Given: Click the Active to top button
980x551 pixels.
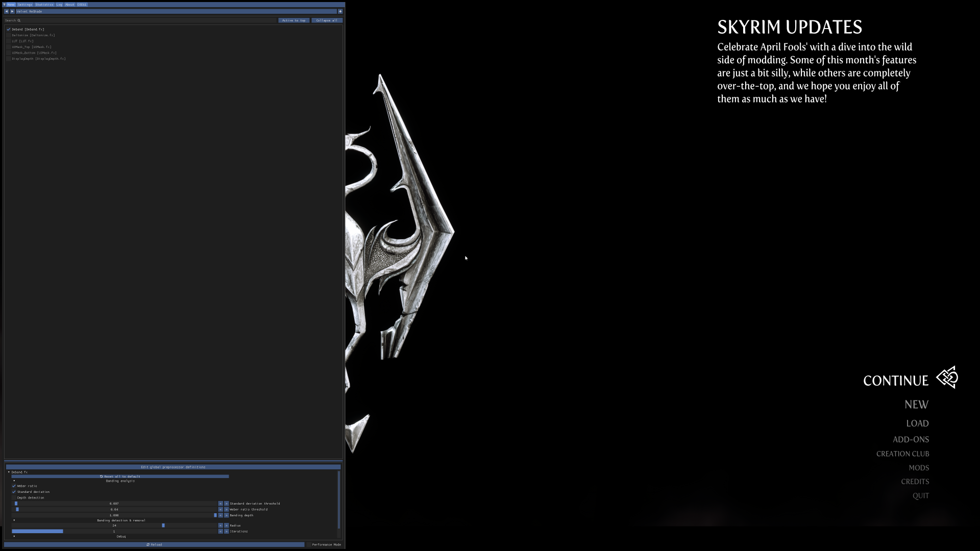Looking at the screenshot, I should click(294, 20).
